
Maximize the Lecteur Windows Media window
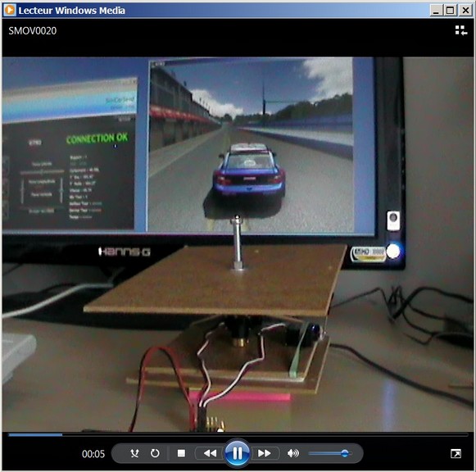[451, 11]
